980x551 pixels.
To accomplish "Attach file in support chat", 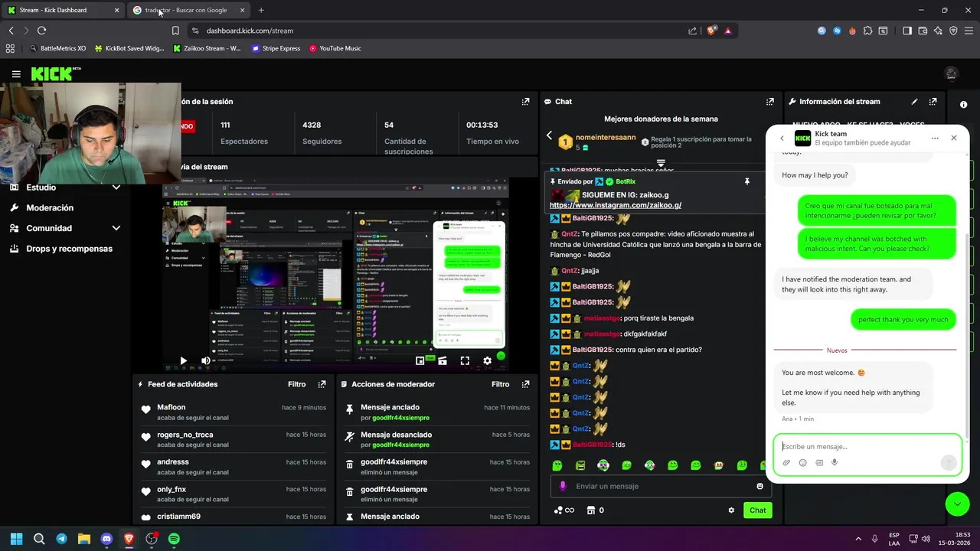I will tap(786, 462).
